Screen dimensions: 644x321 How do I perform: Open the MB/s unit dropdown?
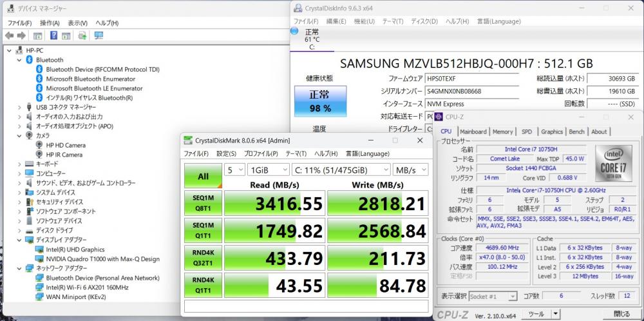(x=410, y=170)
